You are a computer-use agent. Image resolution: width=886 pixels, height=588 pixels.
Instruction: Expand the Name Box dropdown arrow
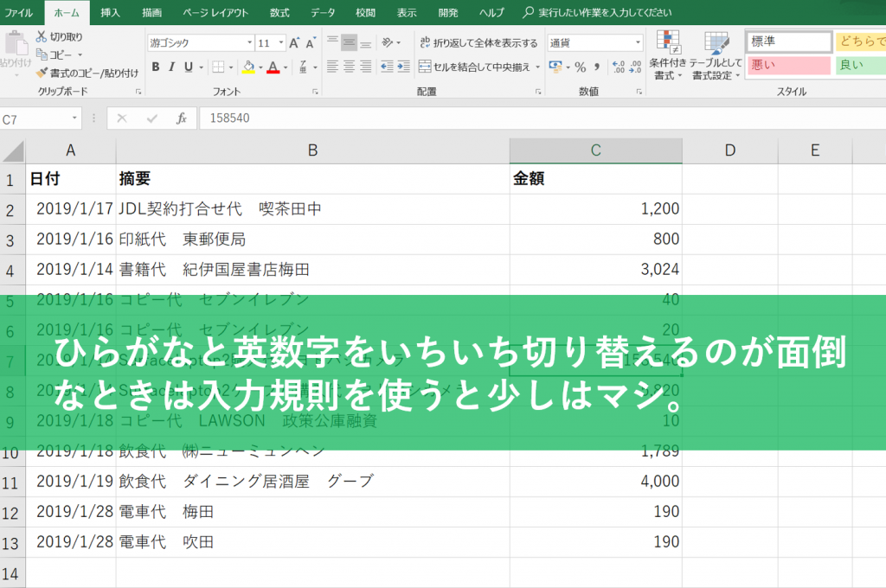click(75, 118)
